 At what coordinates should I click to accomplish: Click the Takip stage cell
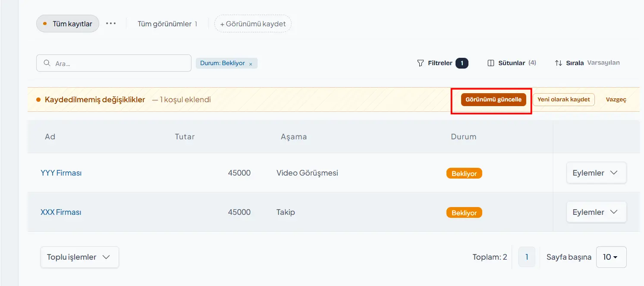286,212
